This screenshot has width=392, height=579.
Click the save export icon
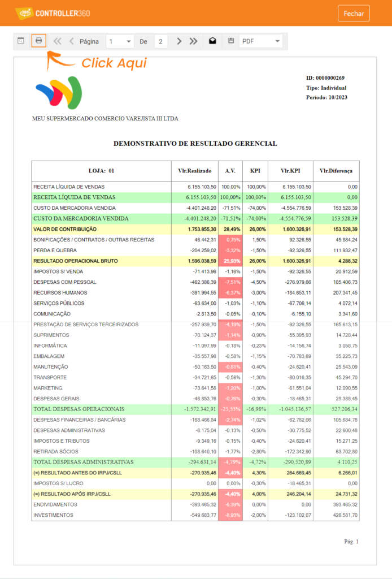click(231, 41)
